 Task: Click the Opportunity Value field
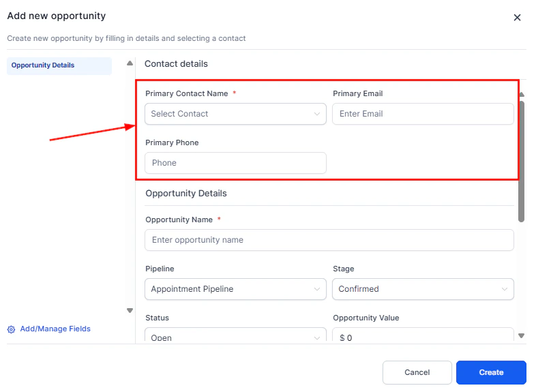pyautogui.click(x=423, y=335)
